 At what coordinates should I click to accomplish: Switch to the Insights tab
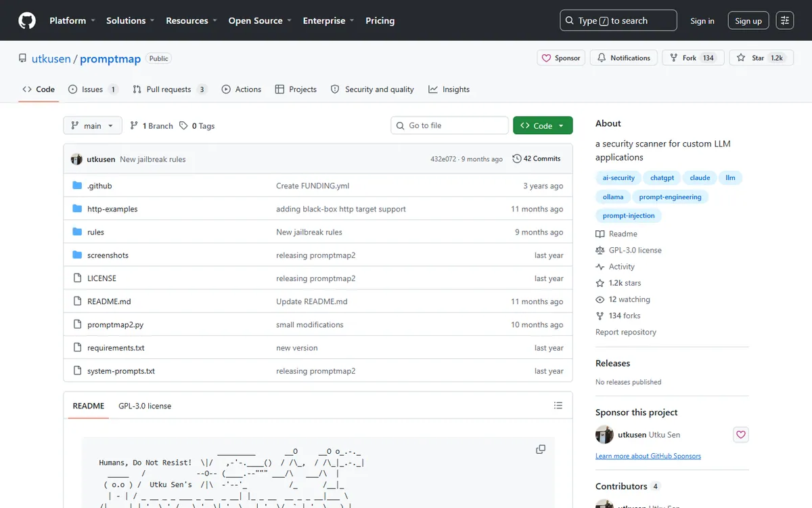point(449,89)
